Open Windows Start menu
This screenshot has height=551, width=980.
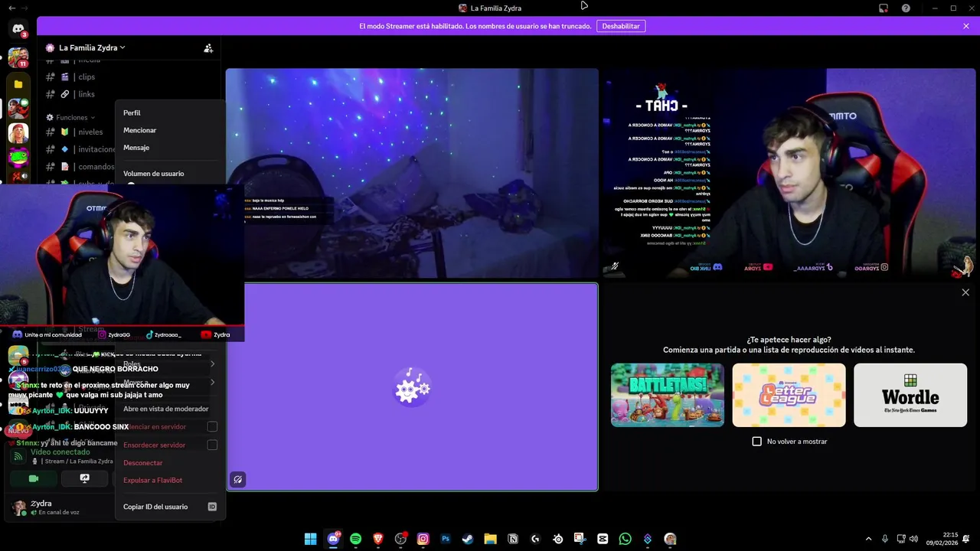[310, 539]
